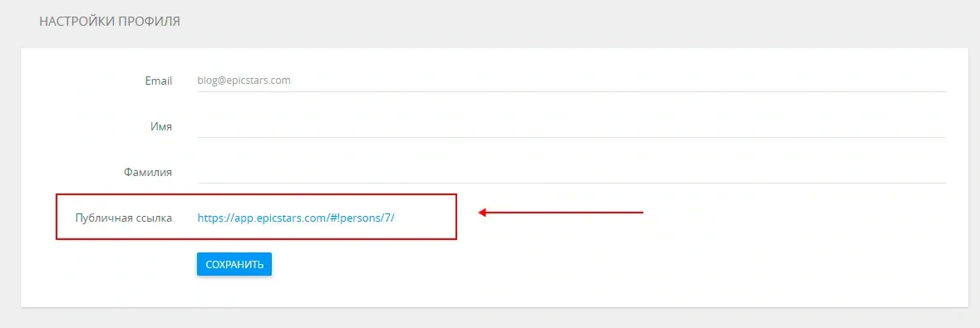
Task: Click the gray background beside the heading
Action: tap(563, 22)
